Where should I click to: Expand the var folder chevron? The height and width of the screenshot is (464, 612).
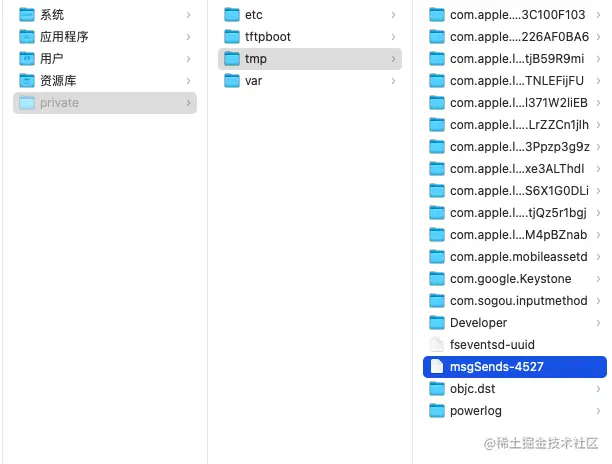tap(393, 81)
